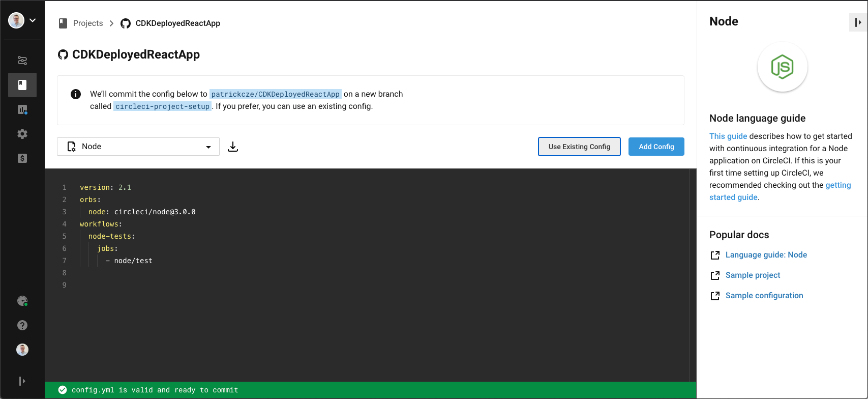
Task: Open the 'This guide' link
Action: pyautogui.click(x=728, y=136)
